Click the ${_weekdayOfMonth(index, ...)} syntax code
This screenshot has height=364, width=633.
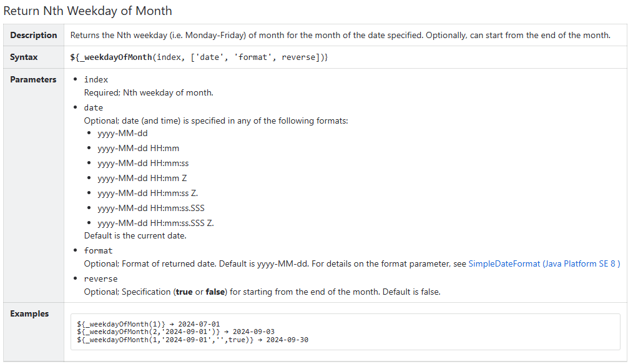tap(199, 57)
